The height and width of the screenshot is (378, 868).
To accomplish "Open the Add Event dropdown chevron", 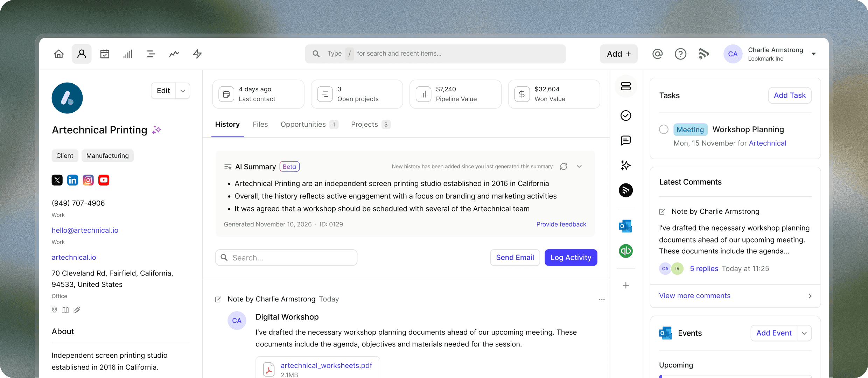I will pos(804,333).
